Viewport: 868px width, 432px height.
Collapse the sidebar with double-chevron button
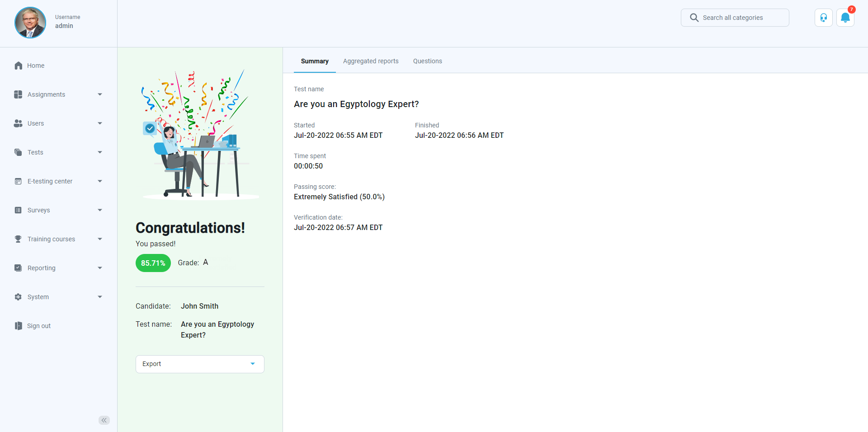click(x=104, y=420)
